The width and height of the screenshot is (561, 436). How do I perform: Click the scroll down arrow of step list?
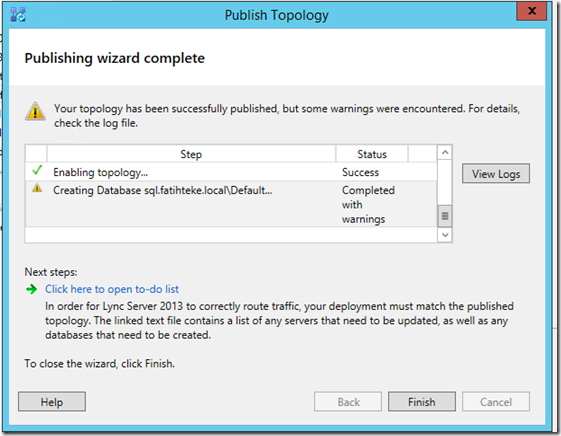pos(445,235)
